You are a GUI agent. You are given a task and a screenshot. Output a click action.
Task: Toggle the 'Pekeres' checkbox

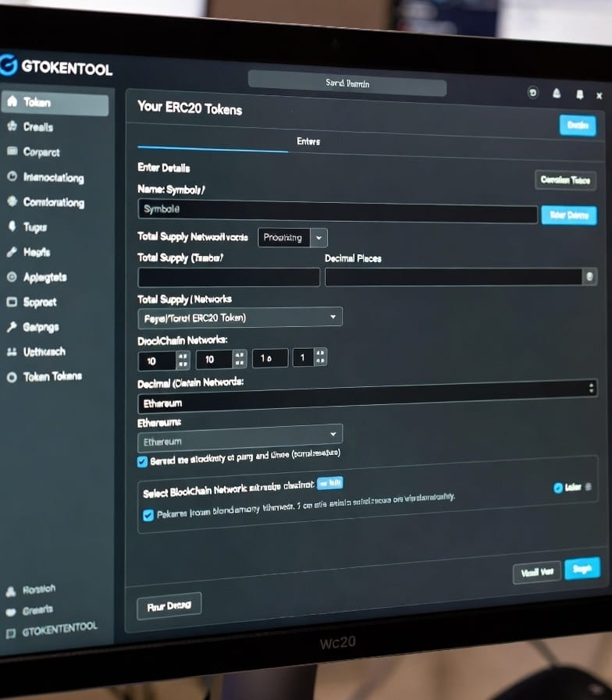148,516
